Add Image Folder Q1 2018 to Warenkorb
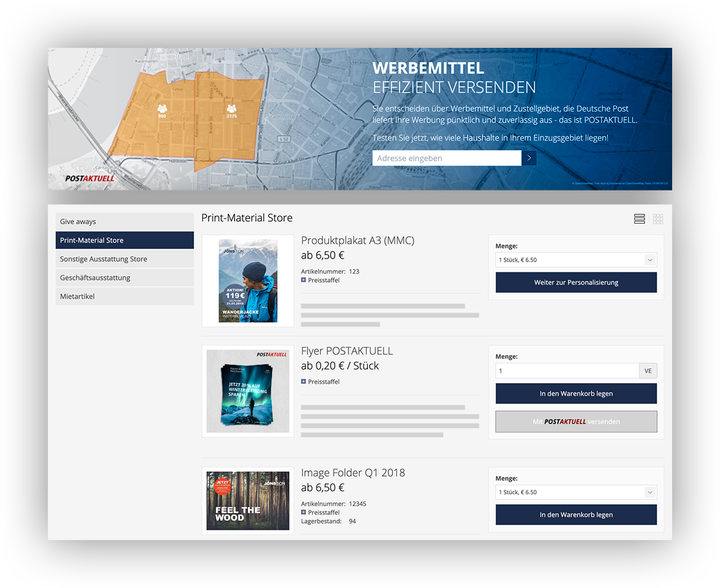Viewport: 720px width, 588px height. click(576, 514)
